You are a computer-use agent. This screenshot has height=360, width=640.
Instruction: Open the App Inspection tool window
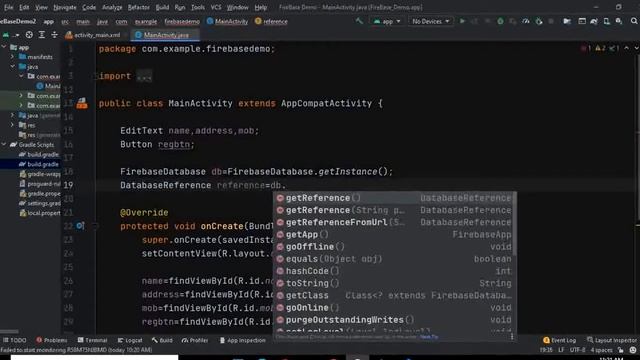(242, 340)
